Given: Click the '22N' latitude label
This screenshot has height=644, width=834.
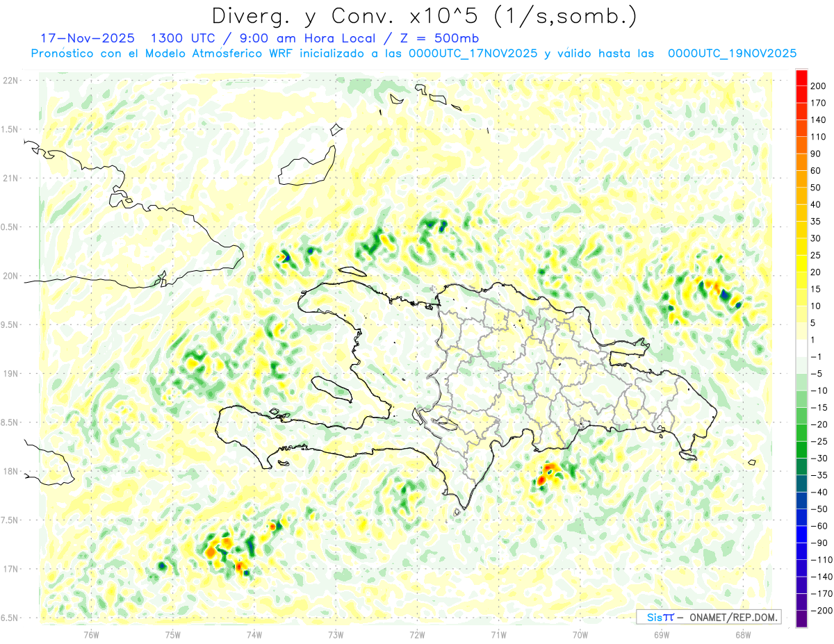Looking at the screenshot, I should [10, 81].
